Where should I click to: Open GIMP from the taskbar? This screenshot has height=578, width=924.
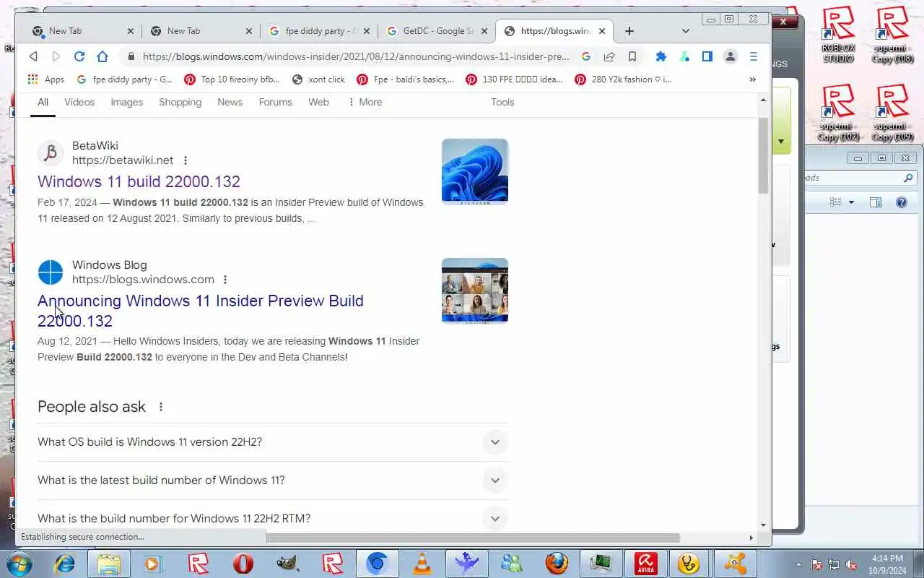tap(288, 563)
